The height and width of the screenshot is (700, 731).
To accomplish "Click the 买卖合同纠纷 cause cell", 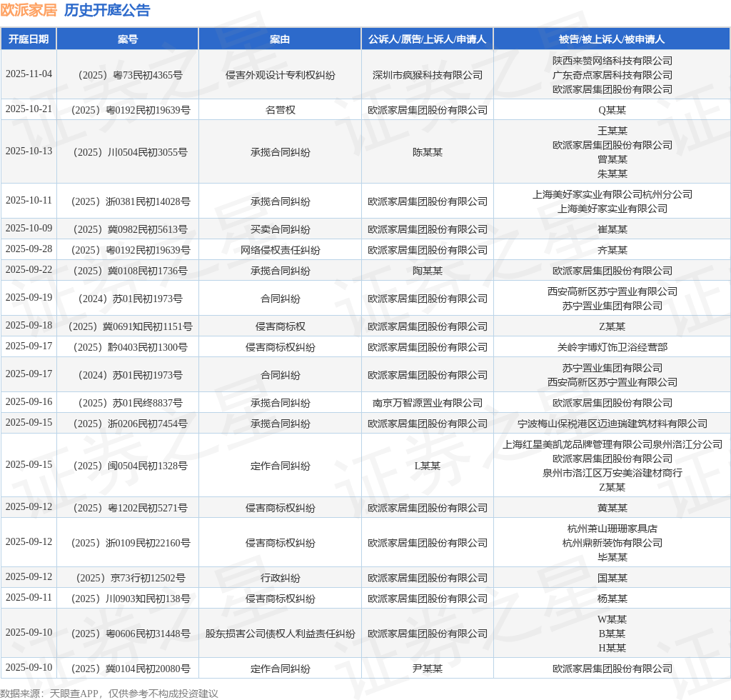I will pos(280,229).
